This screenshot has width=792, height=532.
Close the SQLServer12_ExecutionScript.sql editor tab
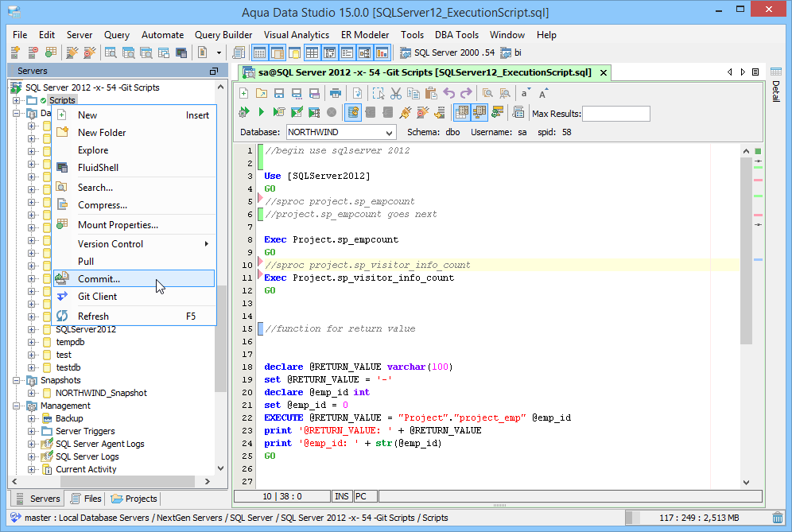603,72
